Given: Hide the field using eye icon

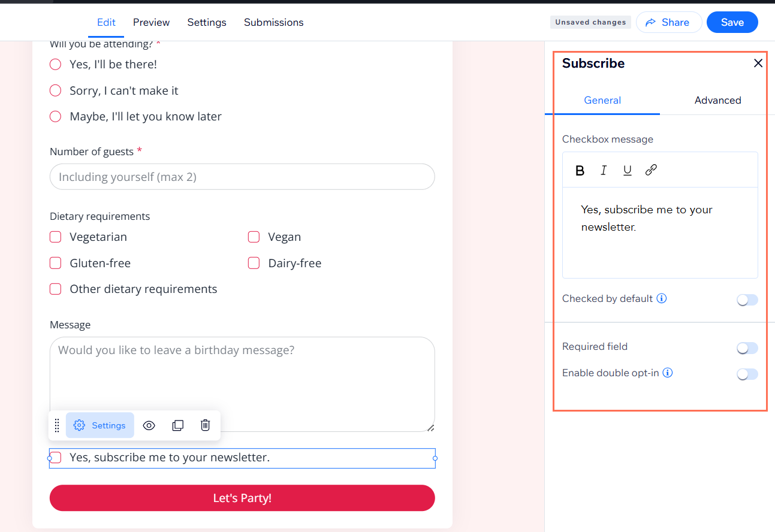Looking at the screenshot, I should click(149, 425).
